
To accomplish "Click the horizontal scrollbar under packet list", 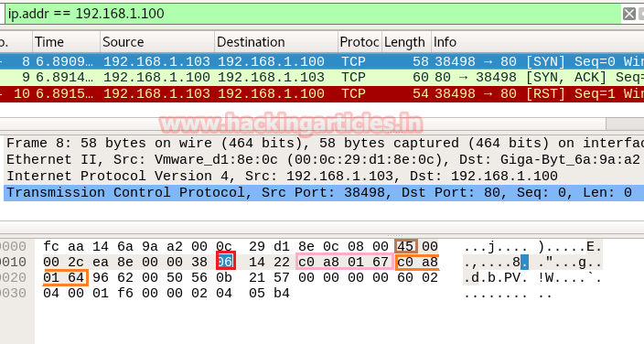I will pos(303,124).
